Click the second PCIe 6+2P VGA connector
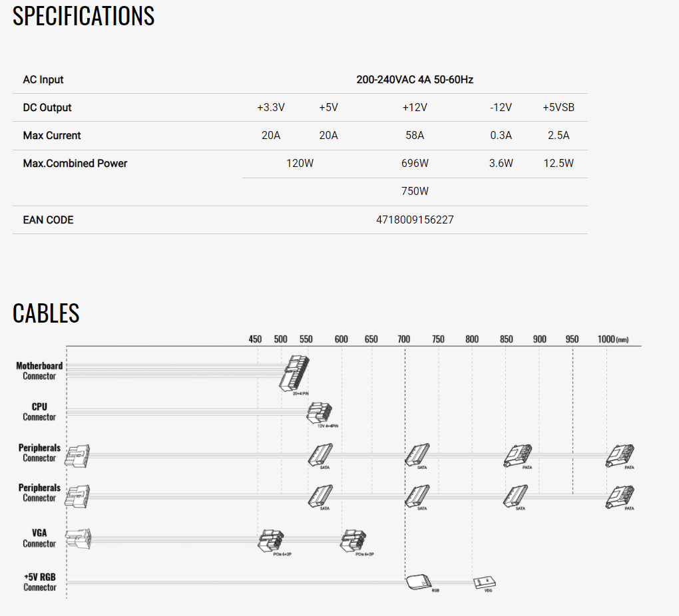 click(x=353, y=541)
